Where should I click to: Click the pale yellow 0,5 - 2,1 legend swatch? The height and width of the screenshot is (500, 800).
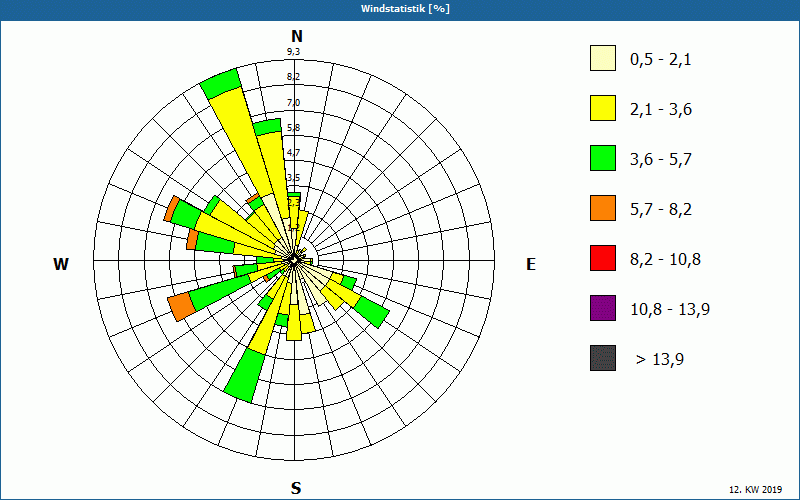[x=603, y=58]
